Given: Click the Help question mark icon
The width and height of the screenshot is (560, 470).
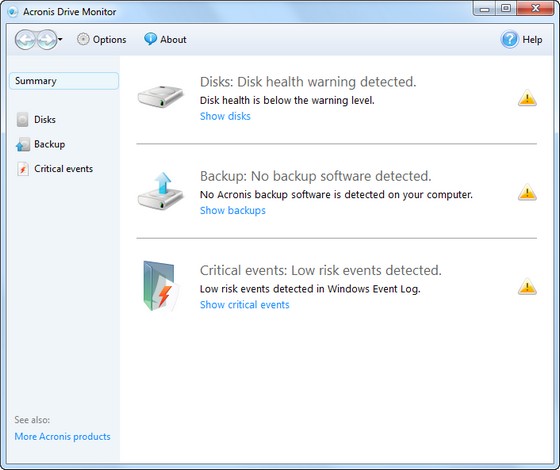Looking at the screenshot, I should [x=509, y=39].
